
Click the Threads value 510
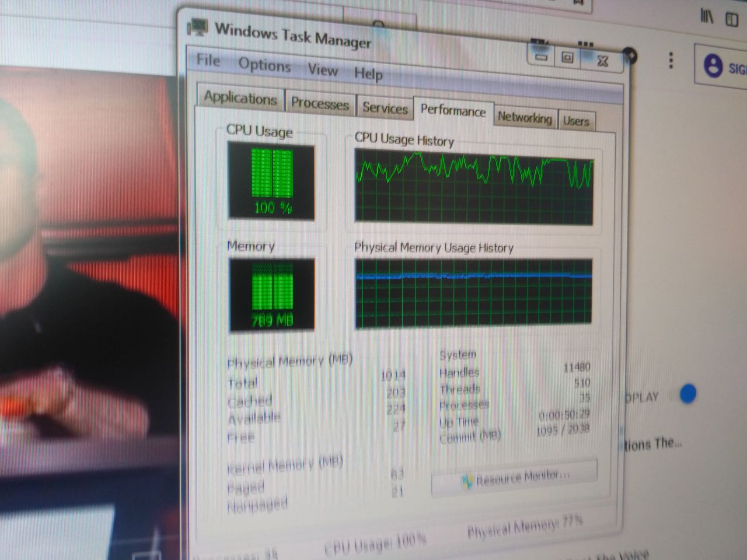(x=582, y=383)
